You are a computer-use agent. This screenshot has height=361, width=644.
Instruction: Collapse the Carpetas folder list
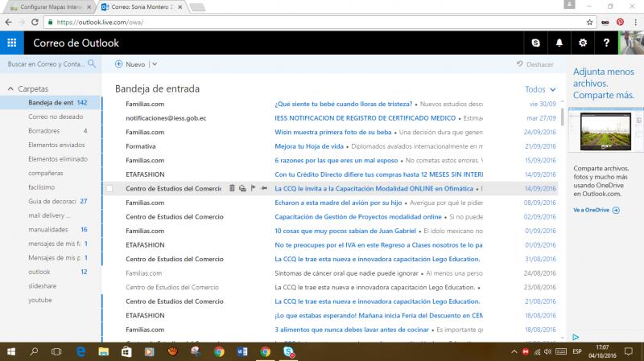pos(10,88)
